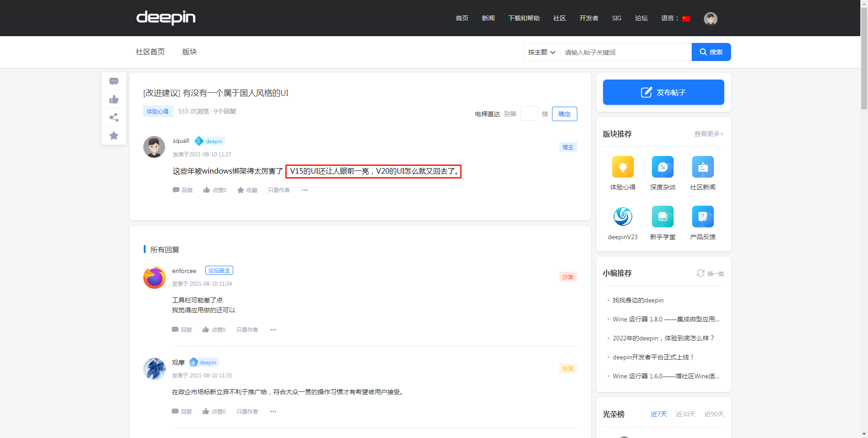Viewport: 868px width, 438px height.
Task: Open the deepinV23 swirl board icon
Action: pyautogui.click(x=623, y=217)
